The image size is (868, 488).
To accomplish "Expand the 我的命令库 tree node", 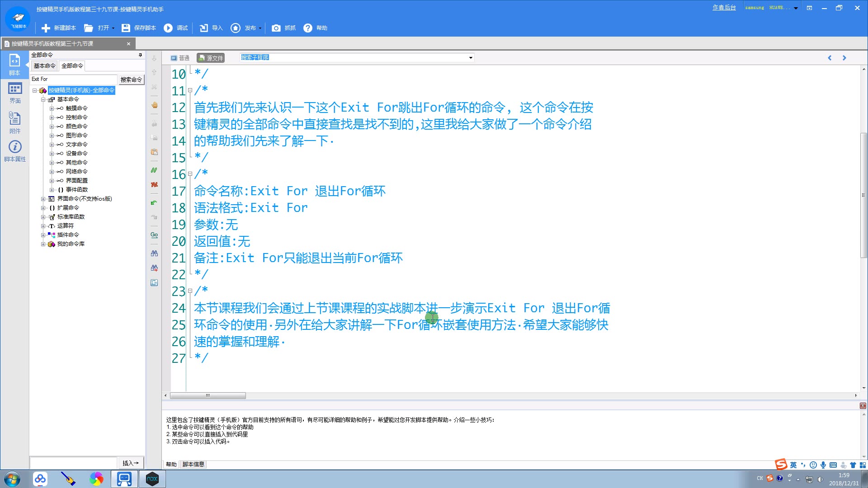I will [x=43, y=244].
